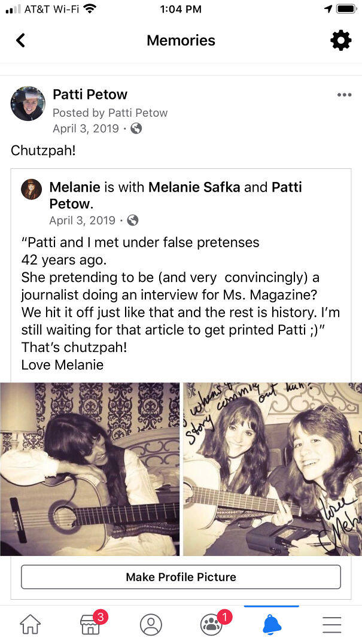Viewport: 362px width, 644px height.
Task: Open your Profile icon in the bottom bar
Action: (151, 624)
